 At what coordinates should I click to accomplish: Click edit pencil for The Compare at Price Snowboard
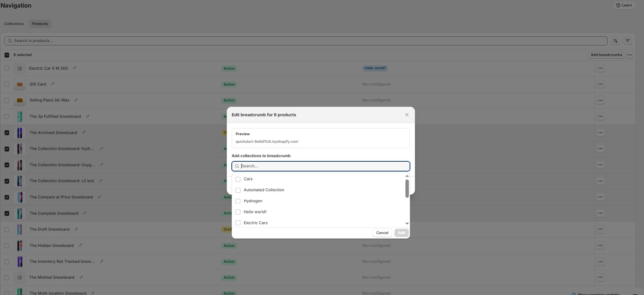[99, 197]
